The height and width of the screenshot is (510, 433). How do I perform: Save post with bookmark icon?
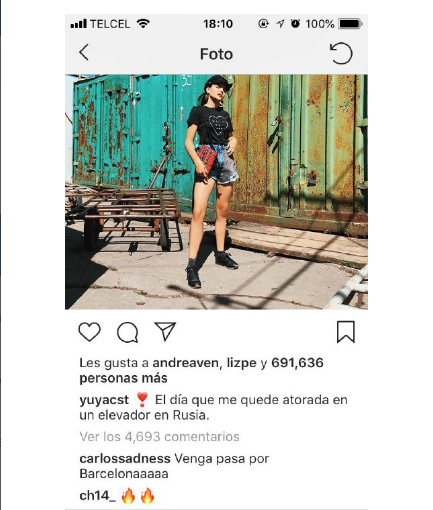point(346,332)
